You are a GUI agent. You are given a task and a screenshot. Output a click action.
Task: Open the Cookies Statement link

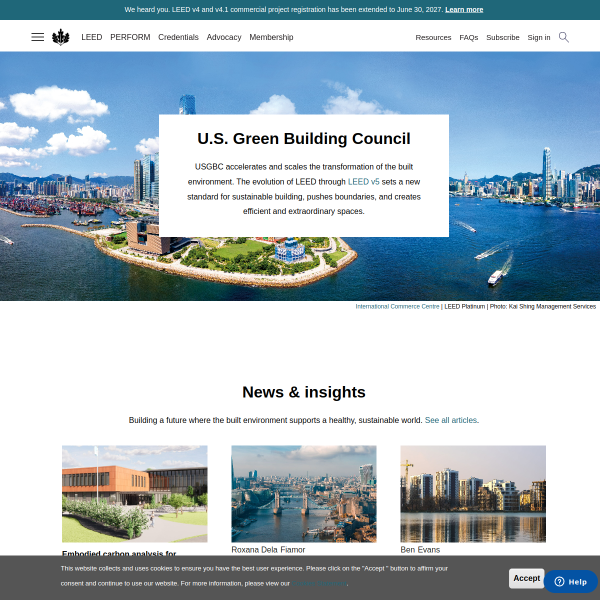(x=320, y=584)
